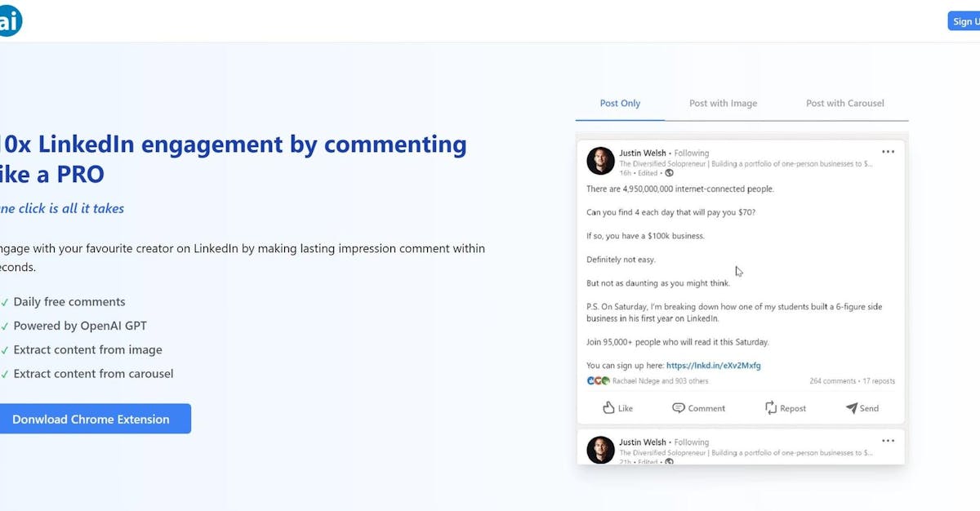Click the 'But not as daunting' line

coord(658,283)
